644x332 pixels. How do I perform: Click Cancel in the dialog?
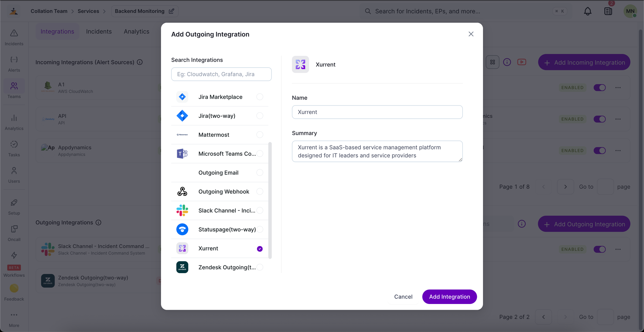point(403,297)
